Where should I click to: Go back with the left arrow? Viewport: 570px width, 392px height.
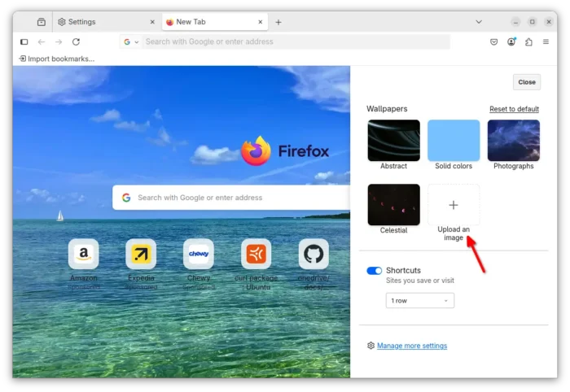42,41
